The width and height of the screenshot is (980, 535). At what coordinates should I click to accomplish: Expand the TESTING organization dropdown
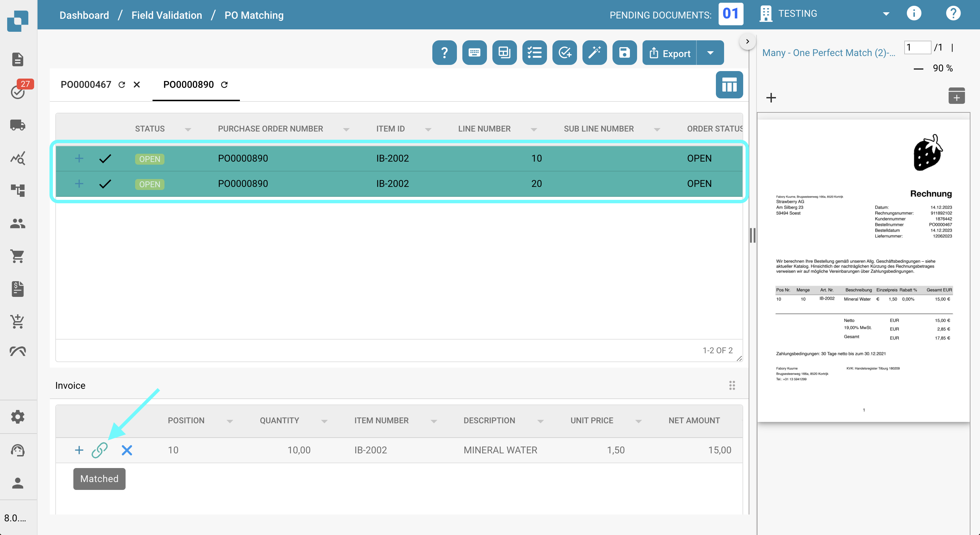click(x=886, y=14)
